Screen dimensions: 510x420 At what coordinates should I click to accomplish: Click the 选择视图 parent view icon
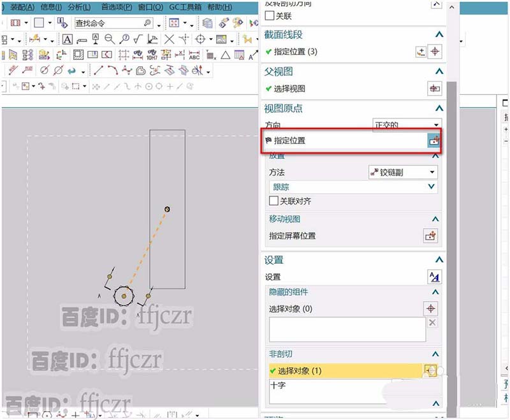tap(435, 89)
